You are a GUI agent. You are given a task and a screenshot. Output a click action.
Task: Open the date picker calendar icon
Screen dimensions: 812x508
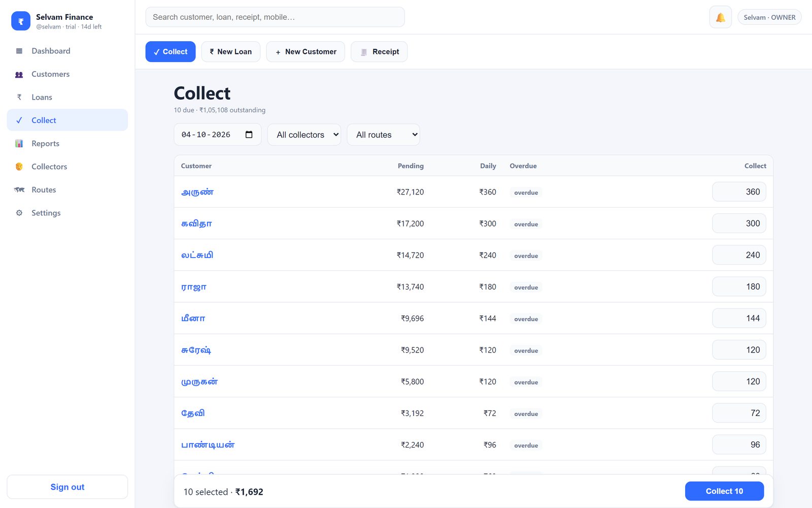(x=249, y=135)
